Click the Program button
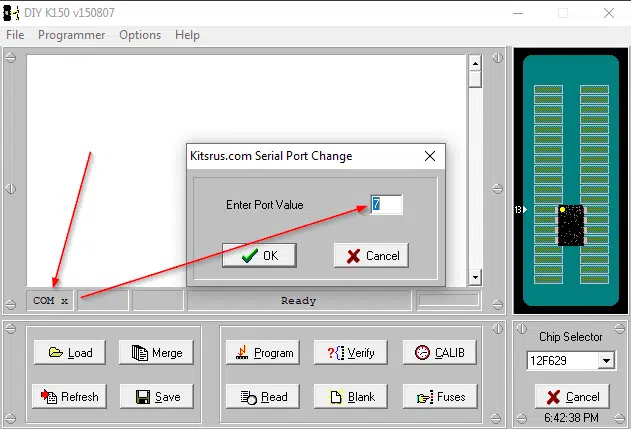 pos(263,353)
